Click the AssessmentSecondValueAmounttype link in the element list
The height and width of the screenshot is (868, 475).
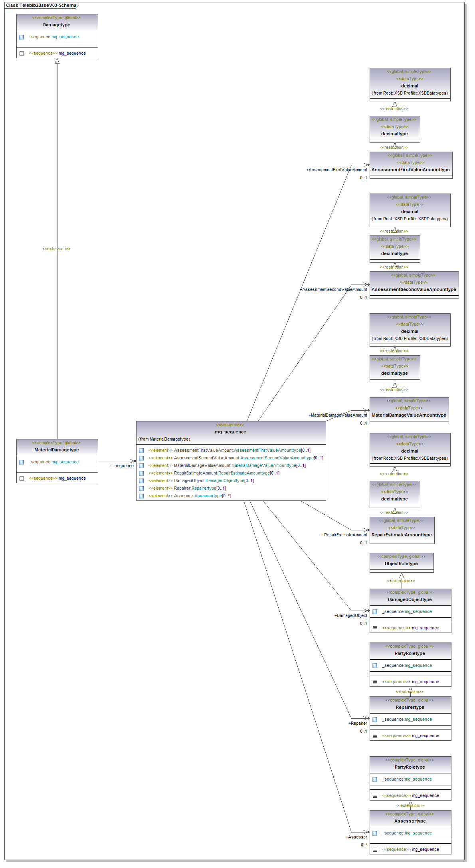(x=277, y=458)
